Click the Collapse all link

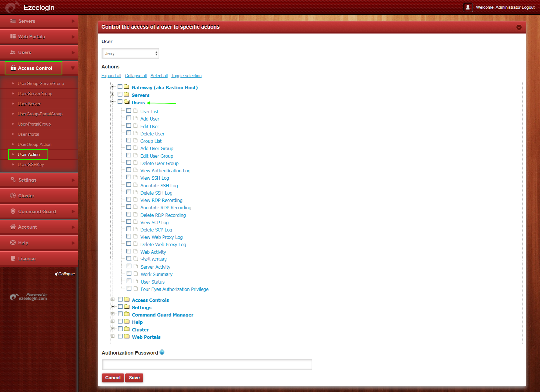click(x=136, y=76)
